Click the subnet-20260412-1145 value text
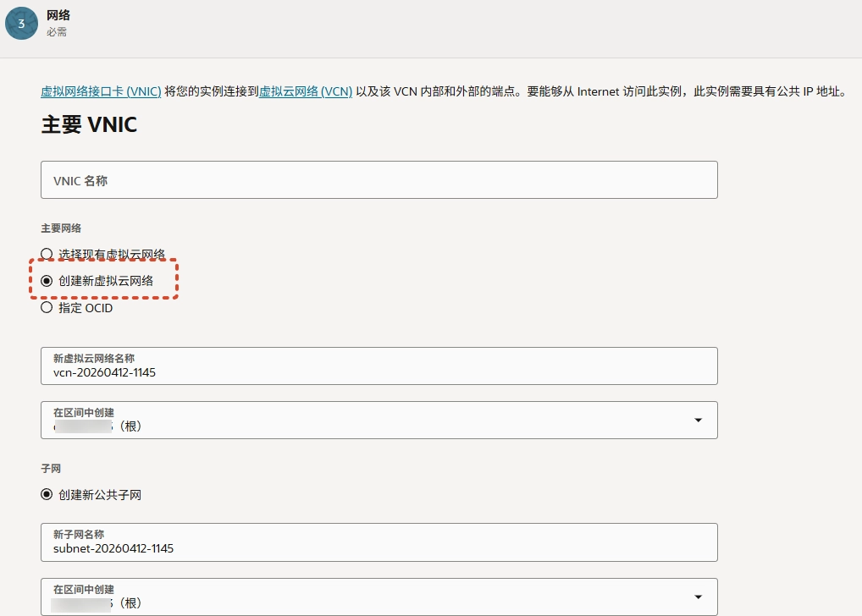This screenshot has width=862, height=616. (113, 548)
